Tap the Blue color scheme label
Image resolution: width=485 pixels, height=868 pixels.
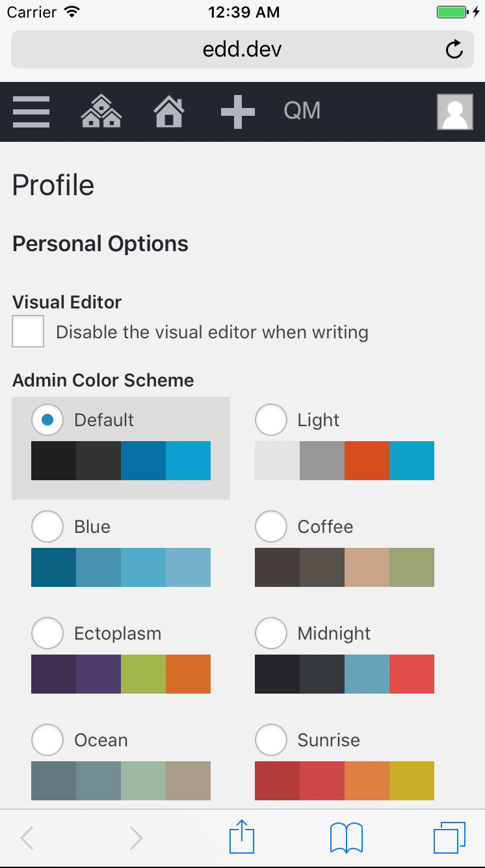point(92,526)
